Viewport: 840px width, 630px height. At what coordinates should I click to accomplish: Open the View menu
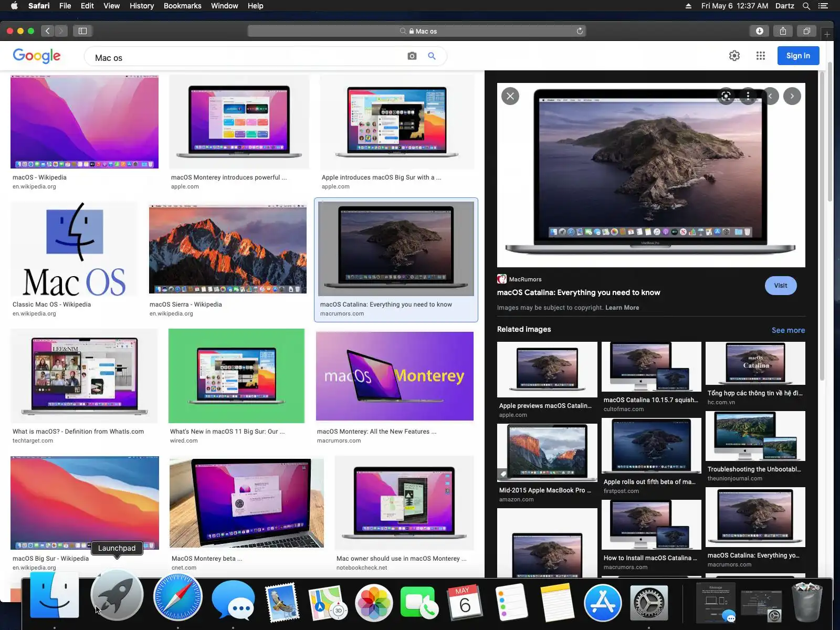pos(111,6)
